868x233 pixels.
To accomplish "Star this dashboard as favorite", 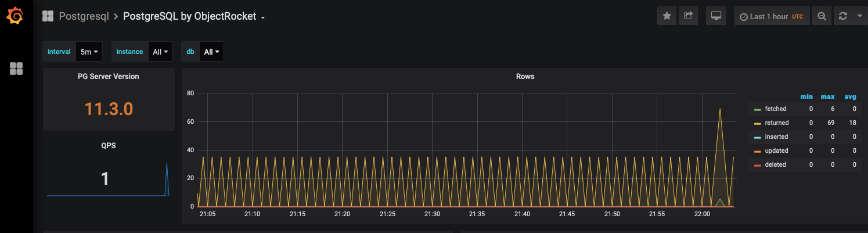I will point(667,16).
